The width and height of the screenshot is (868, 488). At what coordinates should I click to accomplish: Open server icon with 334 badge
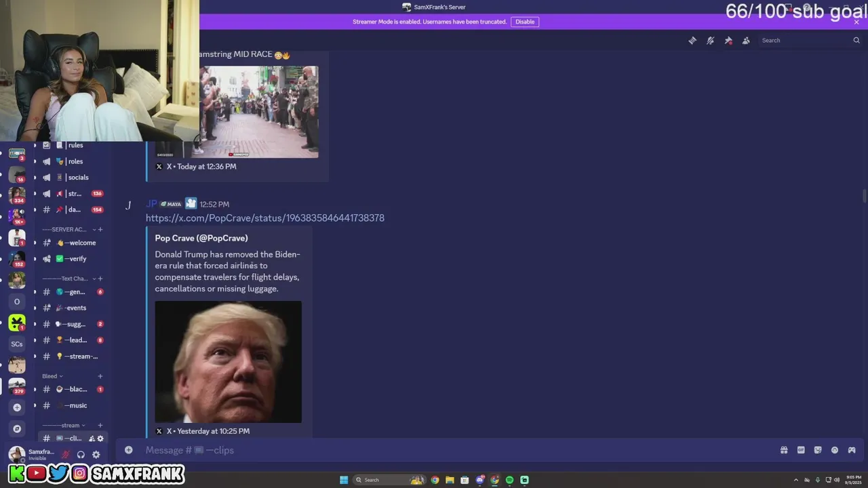click(17, 195)
